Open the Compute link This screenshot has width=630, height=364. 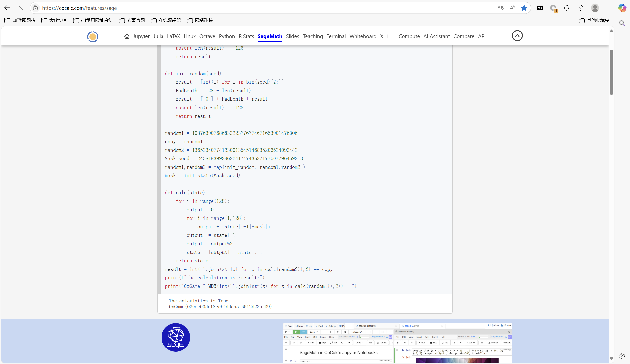pyautogui.click(x=409, y=36)
